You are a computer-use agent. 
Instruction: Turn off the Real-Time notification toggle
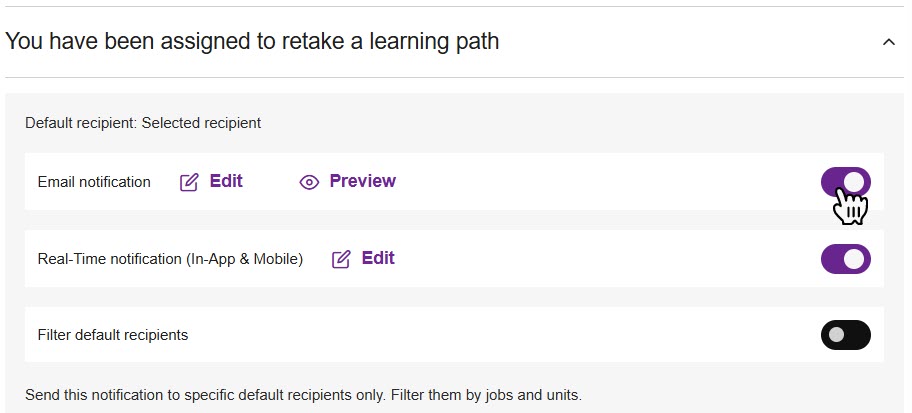pyautogui.click(x=845, y=259)
